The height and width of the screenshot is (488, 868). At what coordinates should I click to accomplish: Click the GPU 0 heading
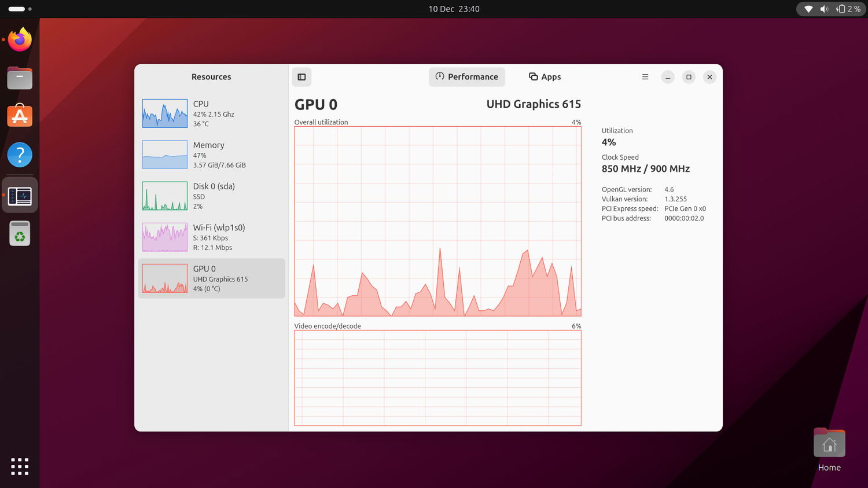(x=316, y=105)
